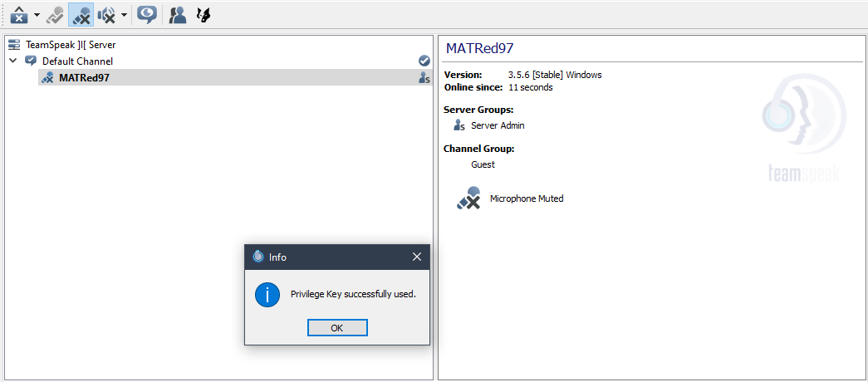Click the Privilege Key successfully used message
868x382 pixels.
(x=353, y=295)
